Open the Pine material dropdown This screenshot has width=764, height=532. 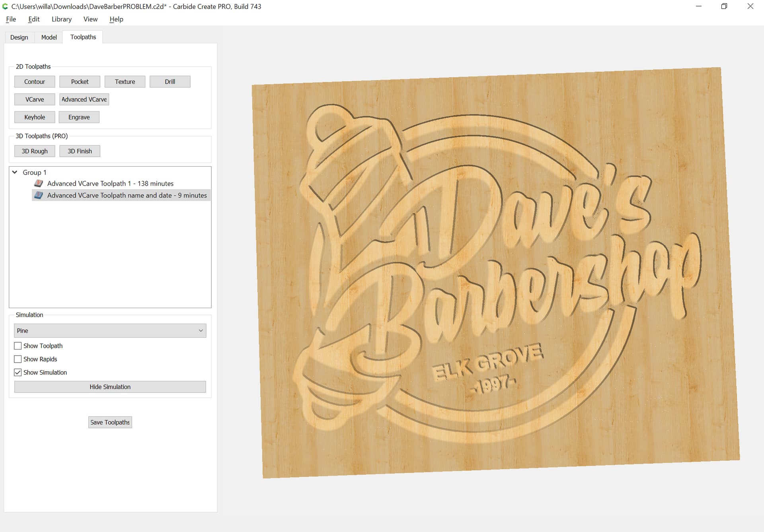tap(110, 331)
